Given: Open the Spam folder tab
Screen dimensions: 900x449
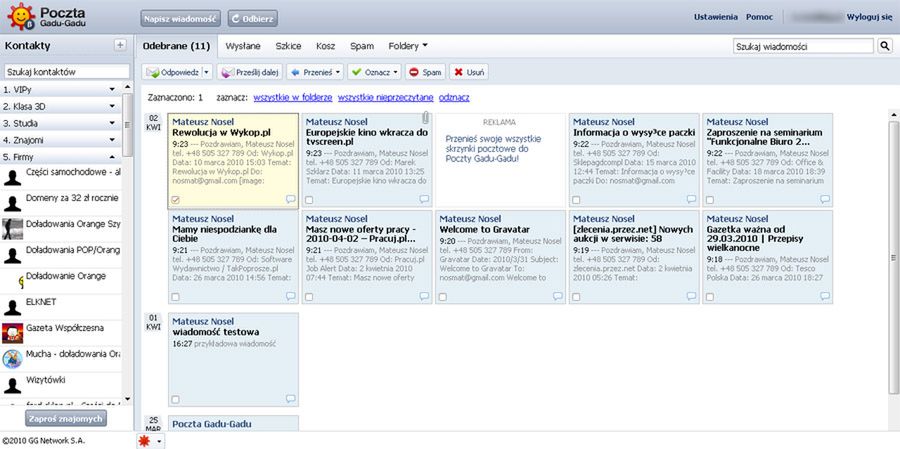Looking at the screenshot, I should click(362, 46).
